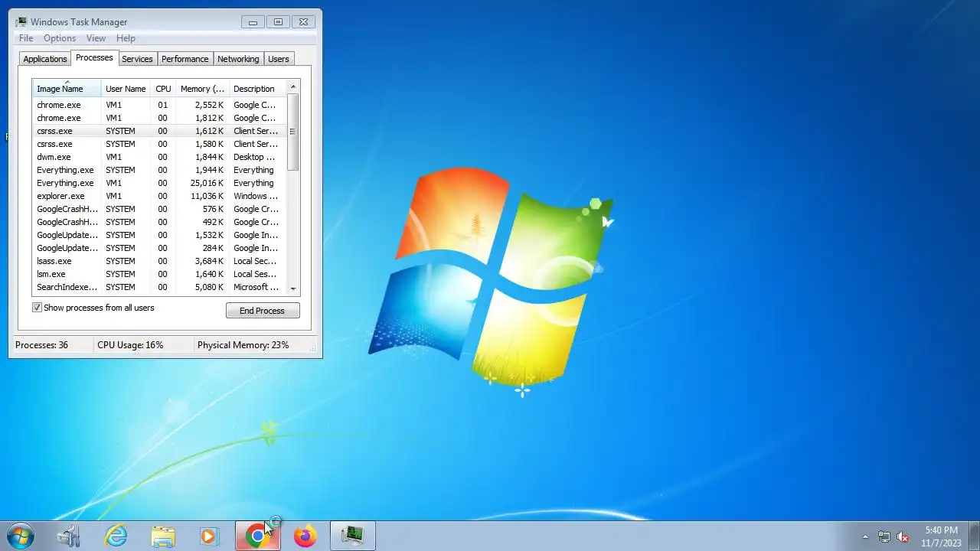The width and height of the screenshot is (980, 551).
Task: Open the network tray icon
Action: click(x=884, y=536)
